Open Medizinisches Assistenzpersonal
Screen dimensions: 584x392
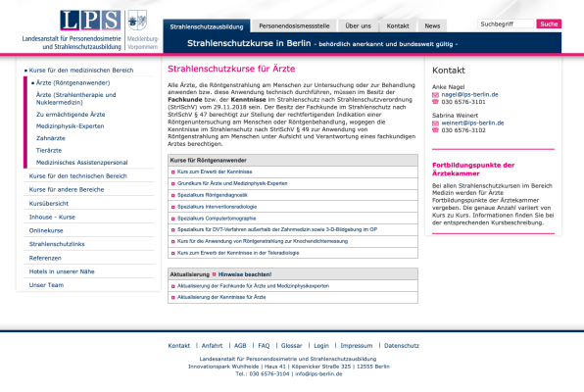(82, 163)
